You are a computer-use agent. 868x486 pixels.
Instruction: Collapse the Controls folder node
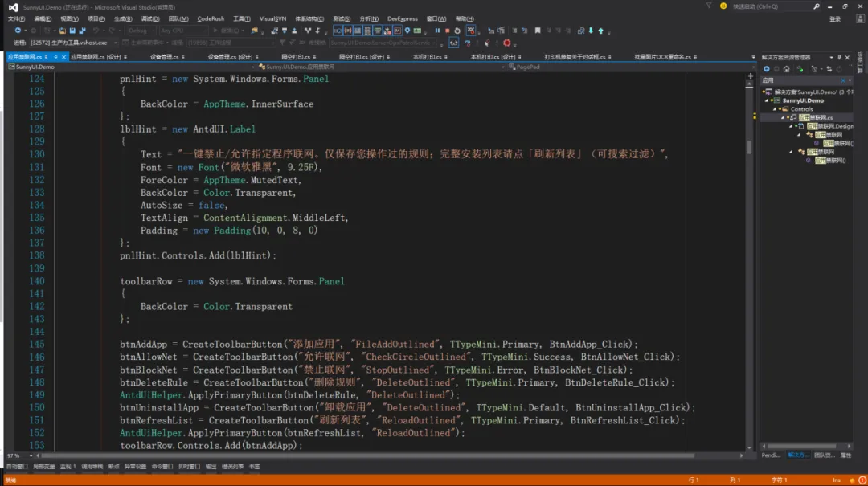coord(775,109)
